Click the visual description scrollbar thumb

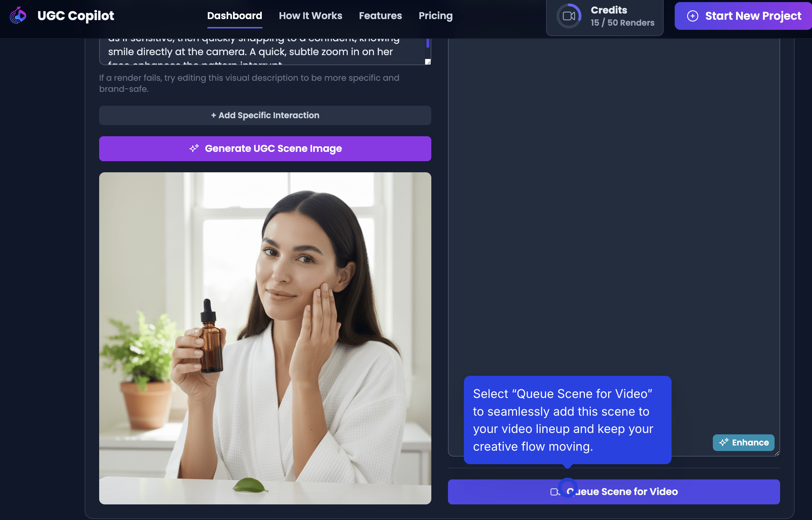pyautogui.click(x=427, y=43)
